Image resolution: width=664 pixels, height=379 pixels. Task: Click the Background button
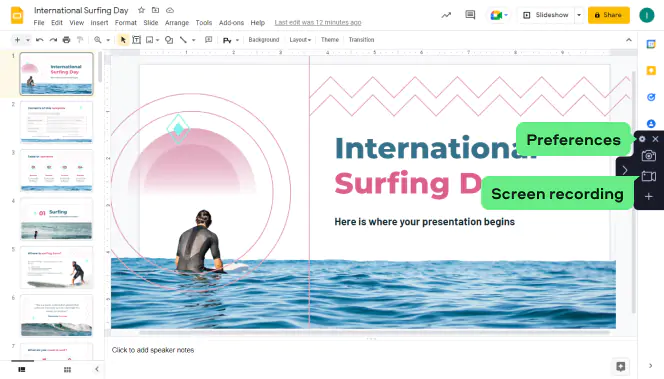(x=264, y=40)
